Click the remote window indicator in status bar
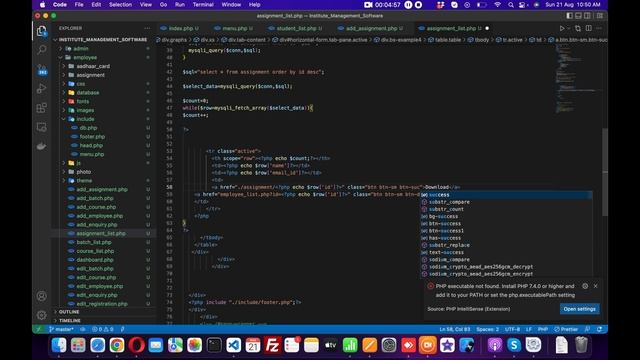The image size is (640, 360). tap(38, 329)
